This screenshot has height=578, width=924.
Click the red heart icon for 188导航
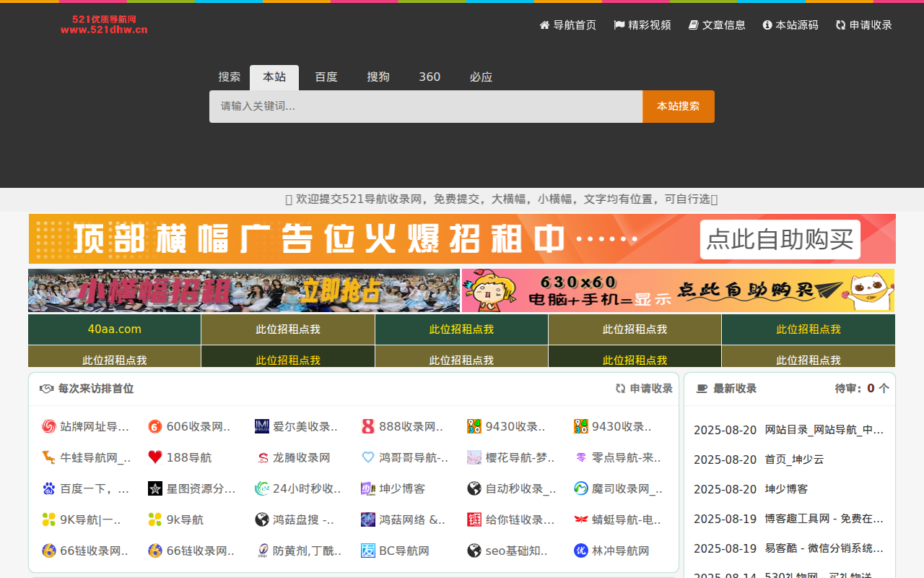[x=155, y=457]
